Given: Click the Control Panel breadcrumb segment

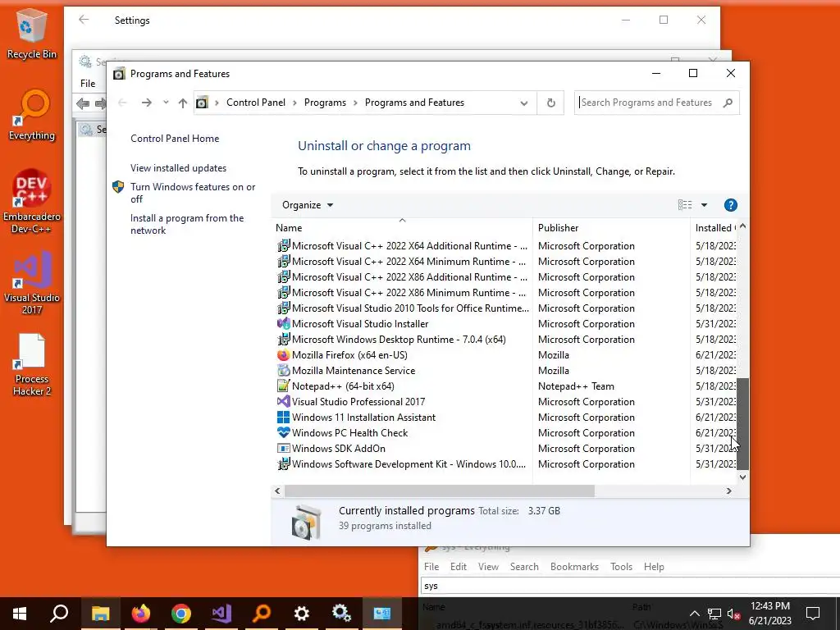Looking at the screenshot, I should click(x=256, y=103).
